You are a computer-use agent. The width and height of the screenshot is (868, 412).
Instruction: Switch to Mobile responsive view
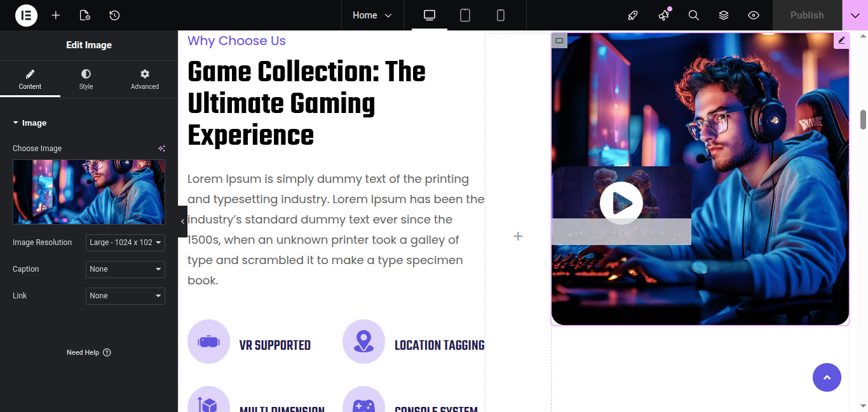coord(501,15)
